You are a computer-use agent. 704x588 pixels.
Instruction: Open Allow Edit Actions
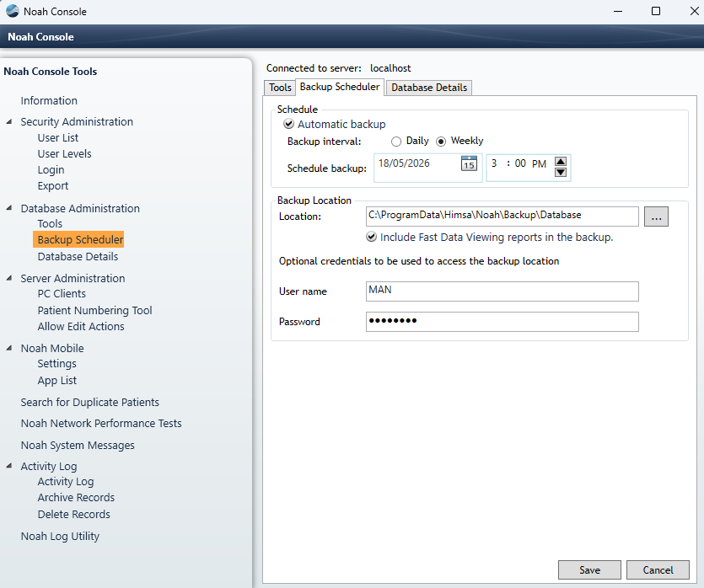81,327
